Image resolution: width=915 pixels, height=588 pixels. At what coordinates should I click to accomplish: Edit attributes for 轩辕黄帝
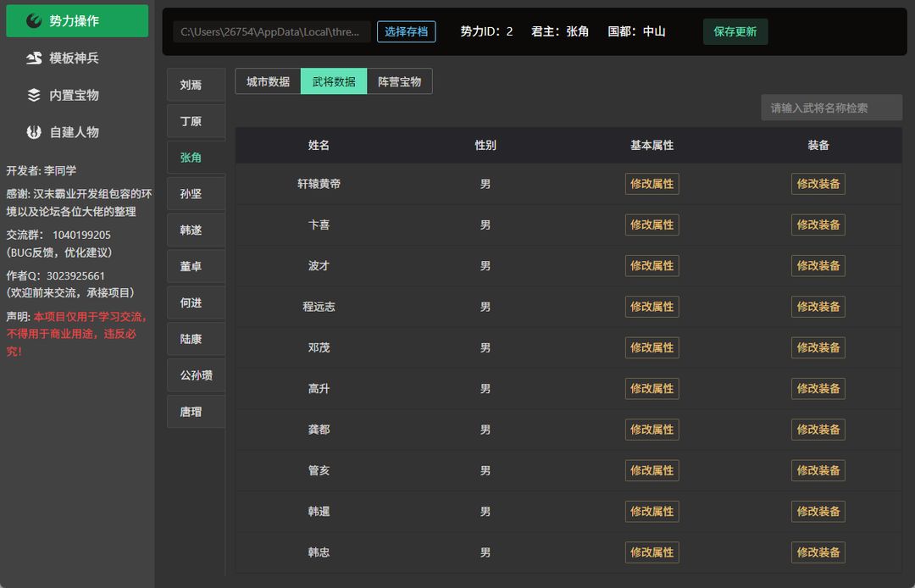652,184
